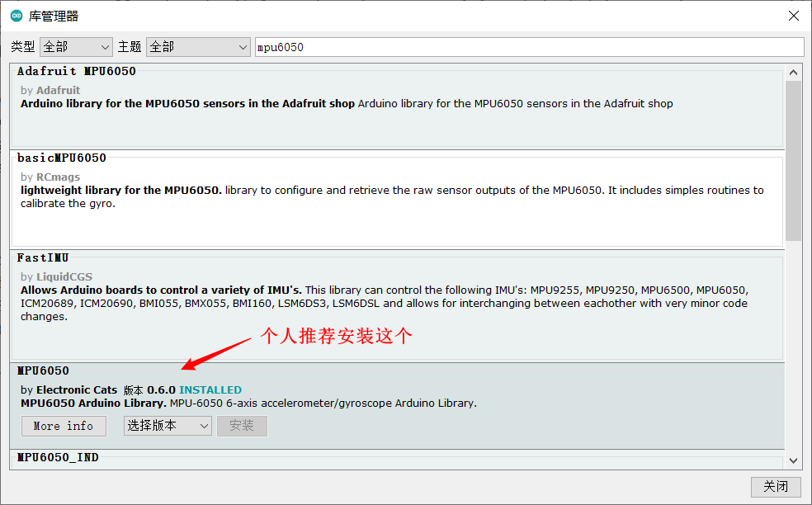Click author name Electronic Cats
Screen dimensions: 812x505
click(77, 390)
